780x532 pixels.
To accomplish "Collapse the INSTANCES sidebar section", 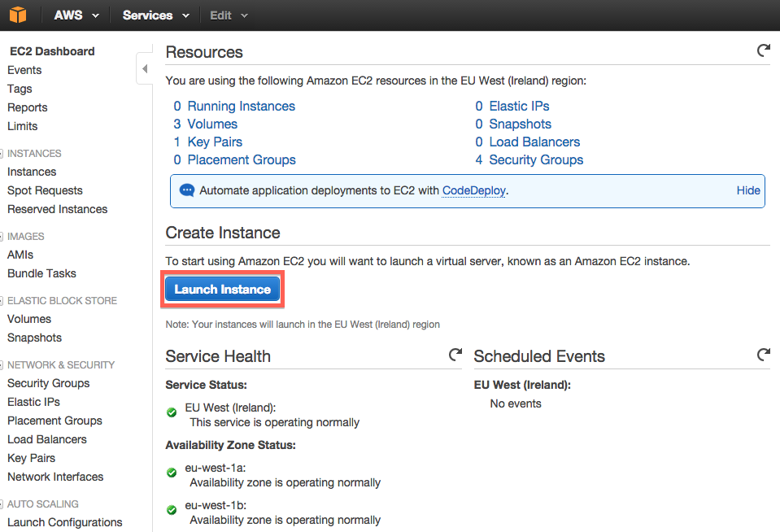I will point(2,154).
